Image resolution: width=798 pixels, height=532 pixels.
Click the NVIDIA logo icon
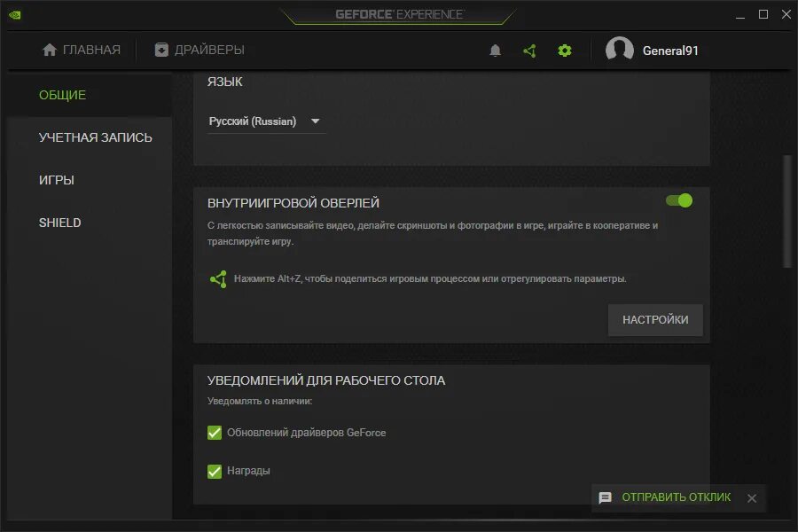[x=15, y=15]
